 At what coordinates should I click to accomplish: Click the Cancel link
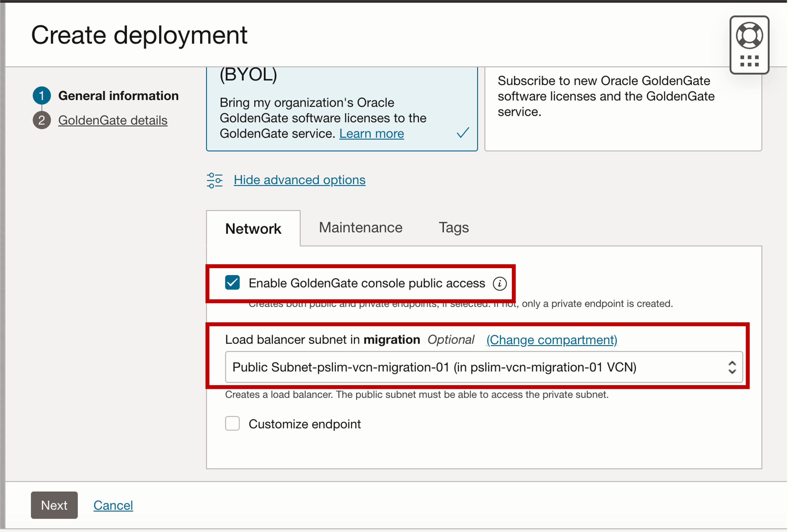[x=113, y=505]
